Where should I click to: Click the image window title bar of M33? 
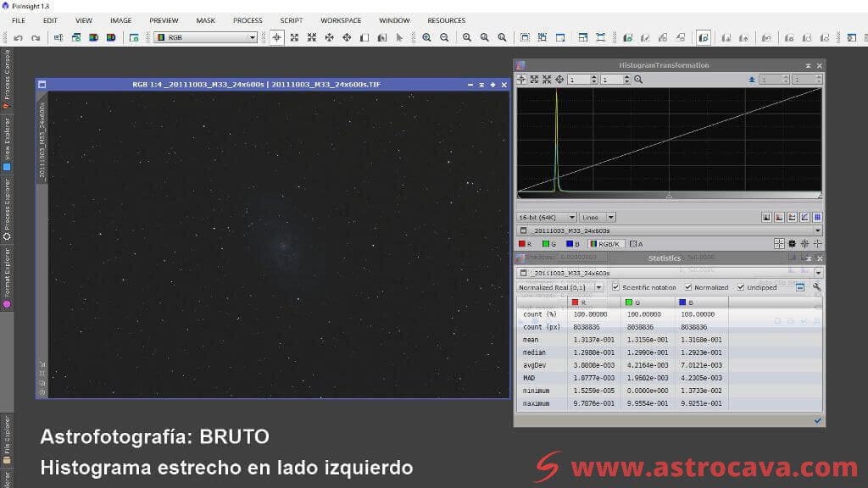(x=271, y=82)
